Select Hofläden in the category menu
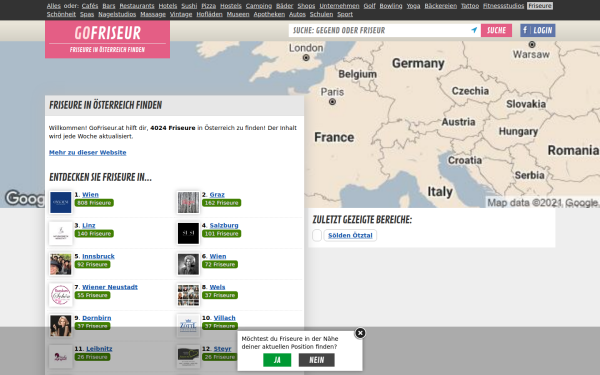The height and width of the screenshot is (375, 600). [209, 14]
